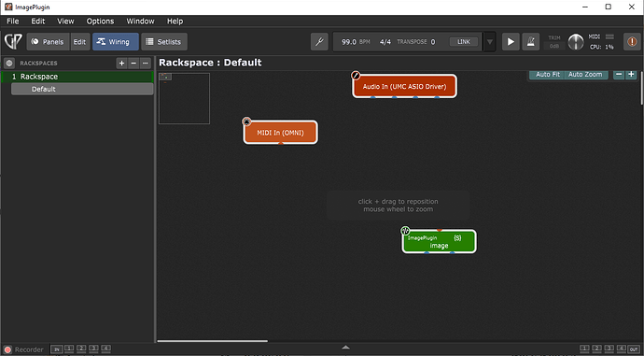
Task: Zoom in the wiring view with the plus
Action: point(631,75)
